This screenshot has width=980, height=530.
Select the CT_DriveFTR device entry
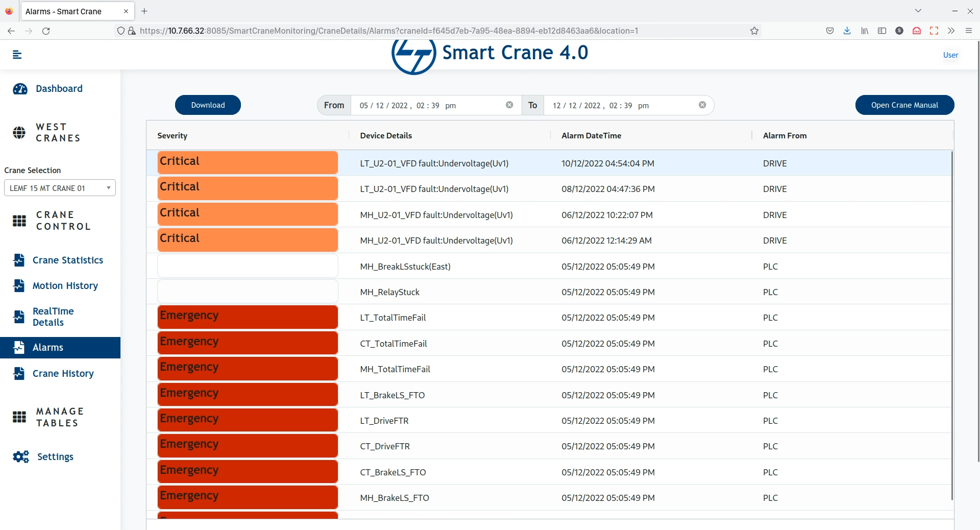pyautogui.click(x=385, y=446)
